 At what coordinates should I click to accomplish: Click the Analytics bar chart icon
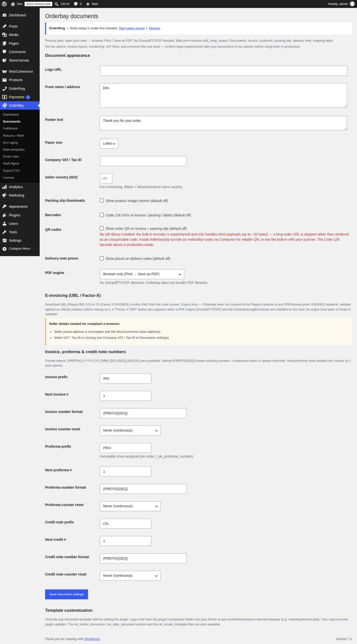pos(5,187)
